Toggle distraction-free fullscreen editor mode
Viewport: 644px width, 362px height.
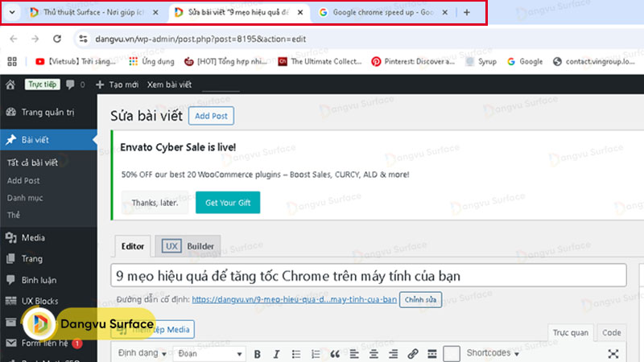click(613, 354)
